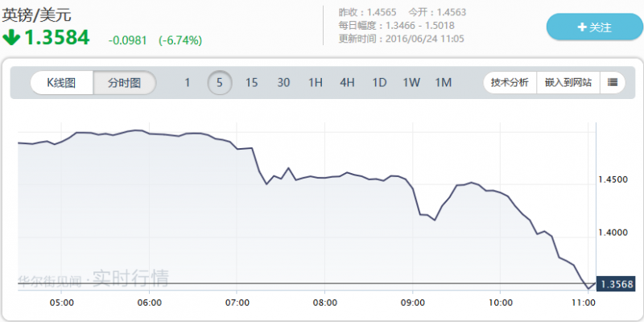Image resolution: width=644 pixels, height=322 pixels.
Task: Switch to K线图 chart view
Action: click(x=61, y=83)
